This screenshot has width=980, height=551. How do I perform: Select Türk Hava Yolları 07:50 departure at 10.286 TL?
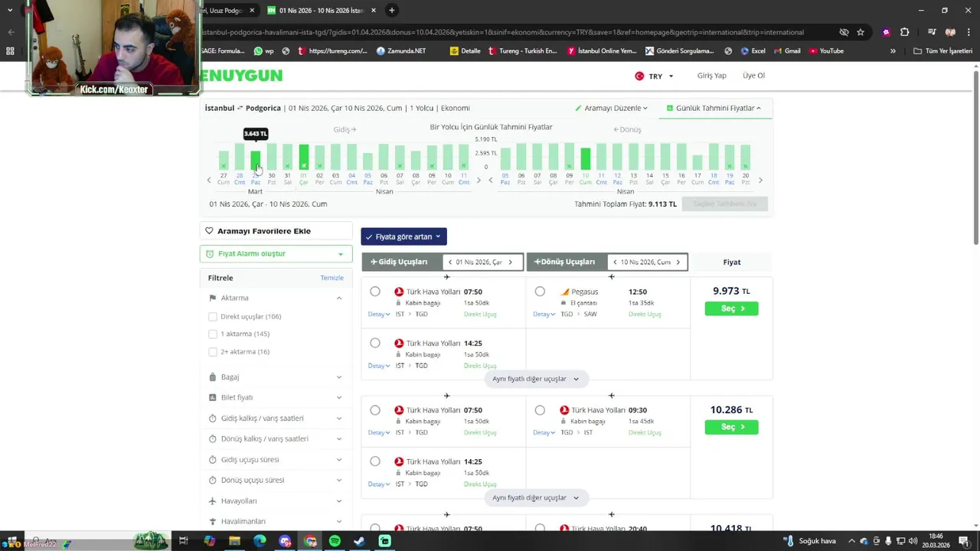click(x=375, y=410)
